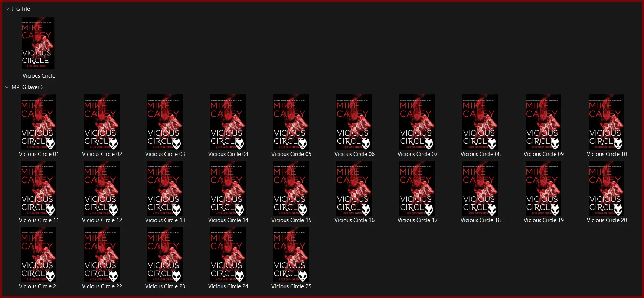The image size is (644, 298).
Task: Click the 'Vicious Circle 25' file name label
Action: tap(291, 286)
